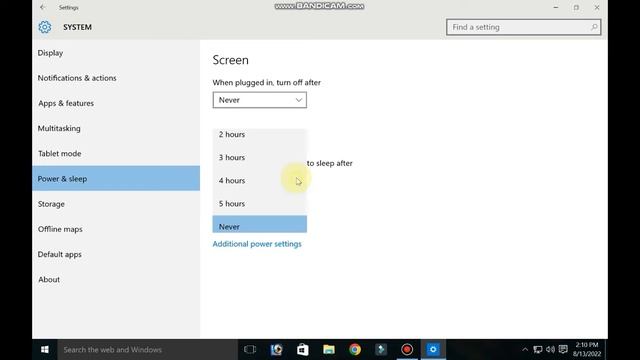The image size is (640, 360).
Task: Choose 5 hours from the list
Action: [x=260, y=204]
